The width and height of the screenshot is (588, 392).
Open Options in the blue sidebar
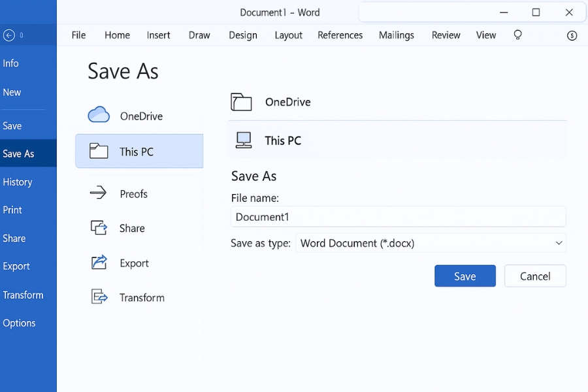(19, 323)
